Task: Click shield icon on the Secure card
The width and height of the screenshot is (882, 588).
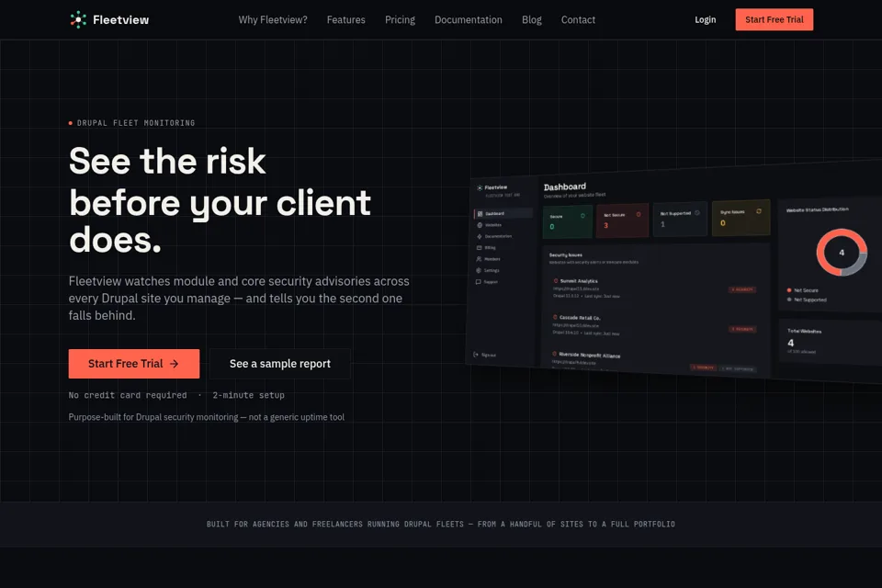Action: [x=582, y=216]
